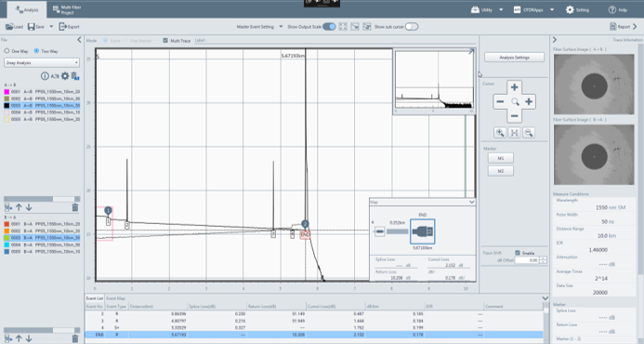Viewport: 644px width, 344px height.
Task: Select the One Way radio button
Action: (7, 51)
